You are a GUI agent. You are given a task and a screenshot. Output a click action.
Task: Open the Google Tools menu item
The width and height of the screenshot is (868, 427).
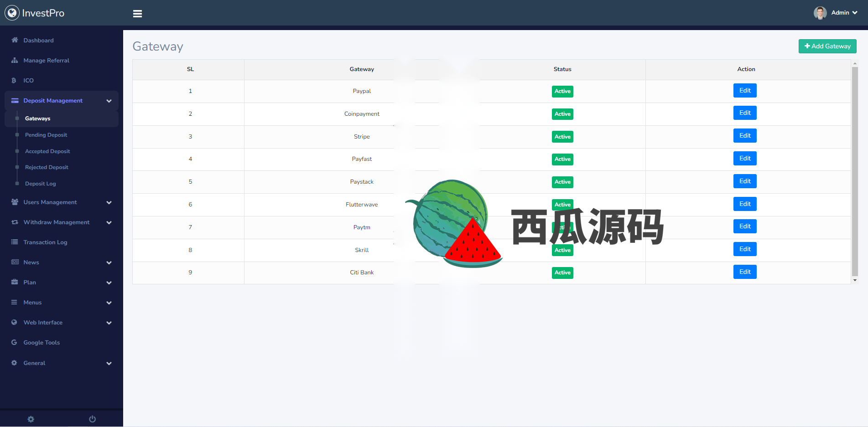(62, 342)
